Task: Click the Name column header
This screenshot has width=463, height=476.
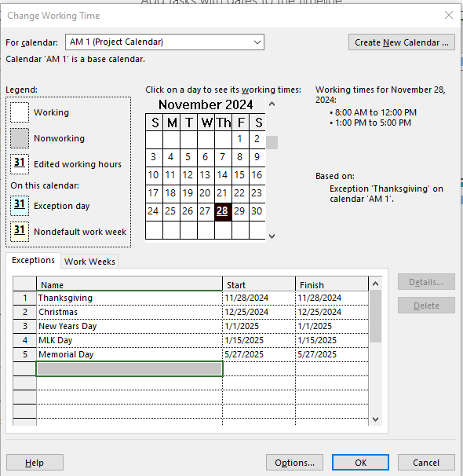Action: [129, 285]
